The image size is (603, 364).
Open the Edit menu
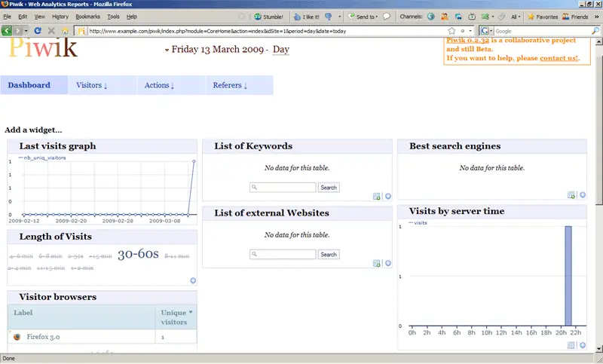[x=23, y=17]
